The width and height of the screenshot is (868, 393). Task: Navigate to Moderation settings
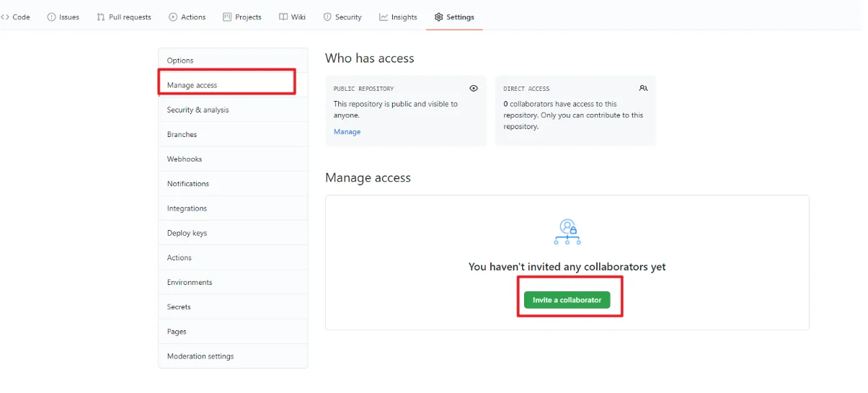click(200, 356)
